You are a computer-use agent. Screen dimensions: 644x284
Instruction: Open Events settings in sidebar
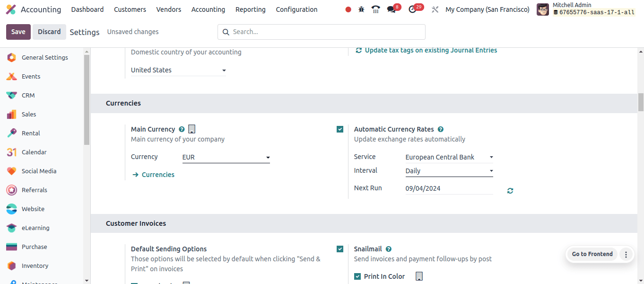click(42, 76)
